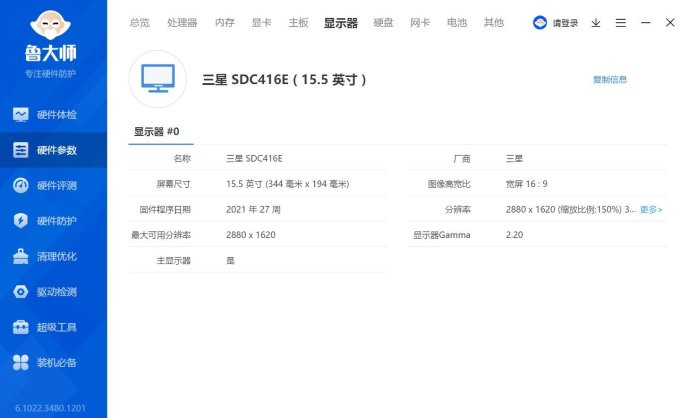680x418 pixels.
Task: Open 硬件体检 icon in sidebar
Action: (20, 114)
